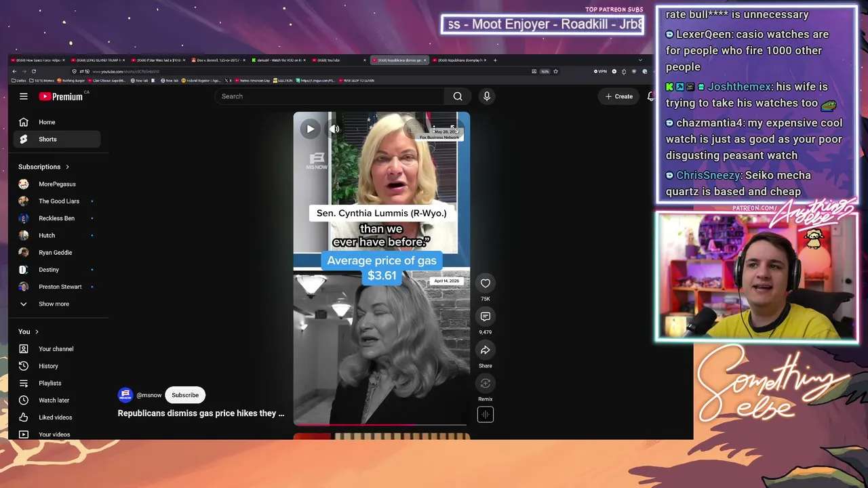Open the Reckless Ben channel
This screenshot has height=488, width=868.
(57, 218)
